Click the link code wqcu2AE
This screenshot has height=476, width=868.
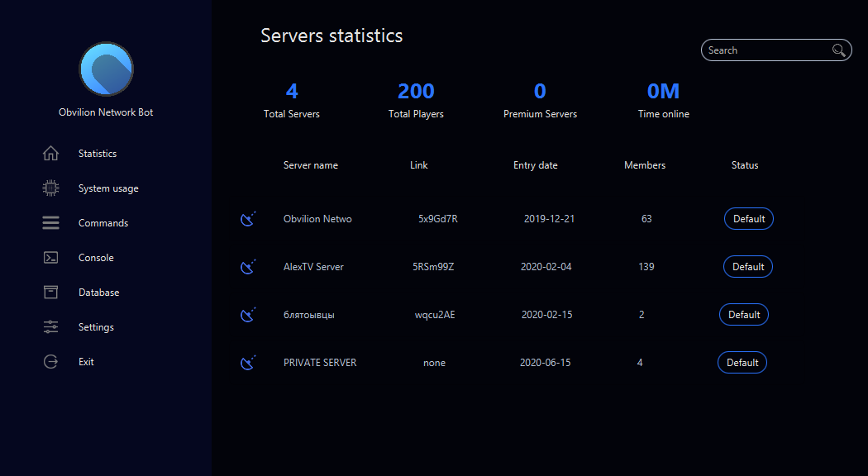435,315
